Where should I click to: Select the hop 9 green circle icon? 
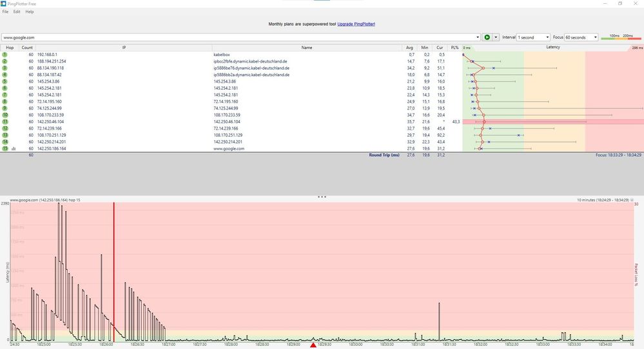pyautogui.click(x=5, y=108)
